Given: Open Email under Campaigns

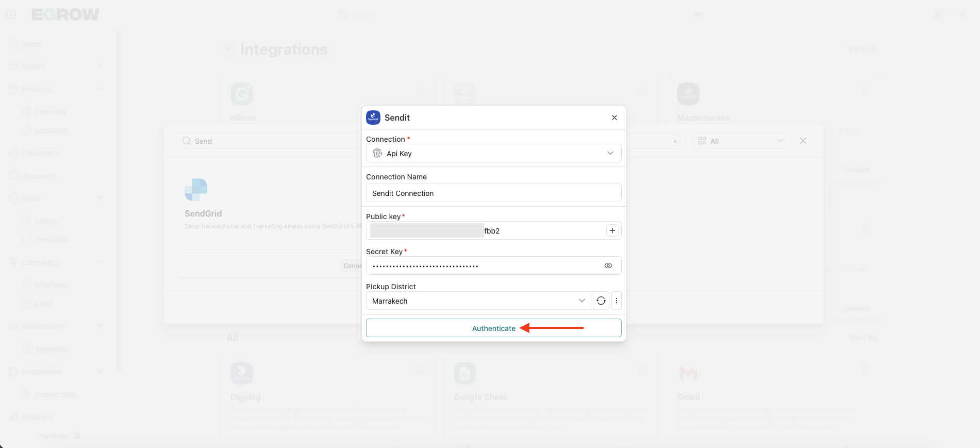Looking at the screenshot, I should [43, 304].
